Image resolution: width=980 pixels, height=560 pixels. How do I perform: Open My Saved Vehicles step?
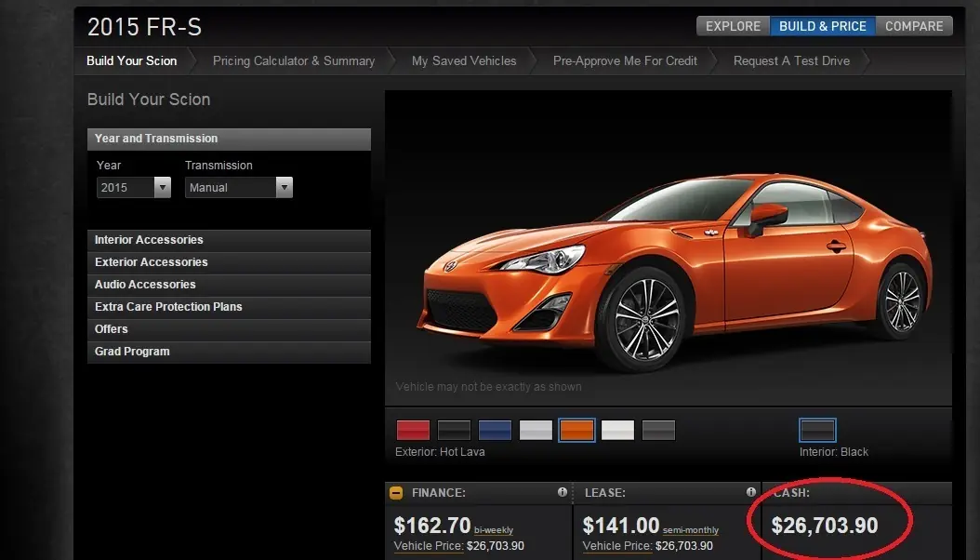pos(464,60)
